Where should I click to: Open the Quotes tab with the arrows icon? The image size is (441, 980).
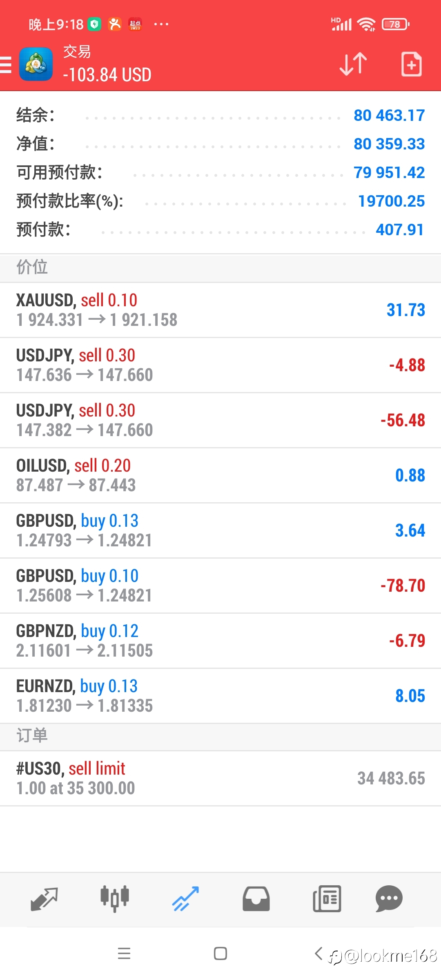pos(44,899)
